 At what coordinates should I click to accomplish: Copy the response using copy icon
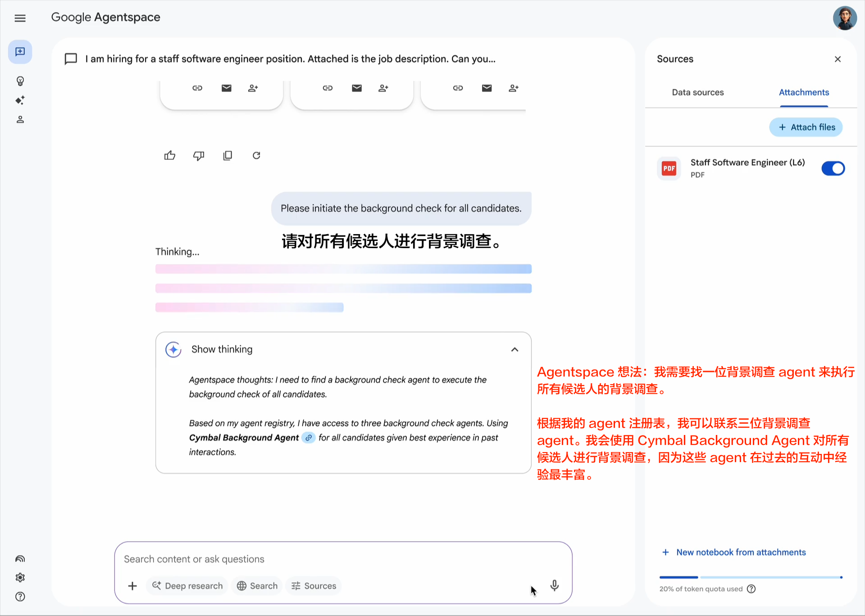228,156
